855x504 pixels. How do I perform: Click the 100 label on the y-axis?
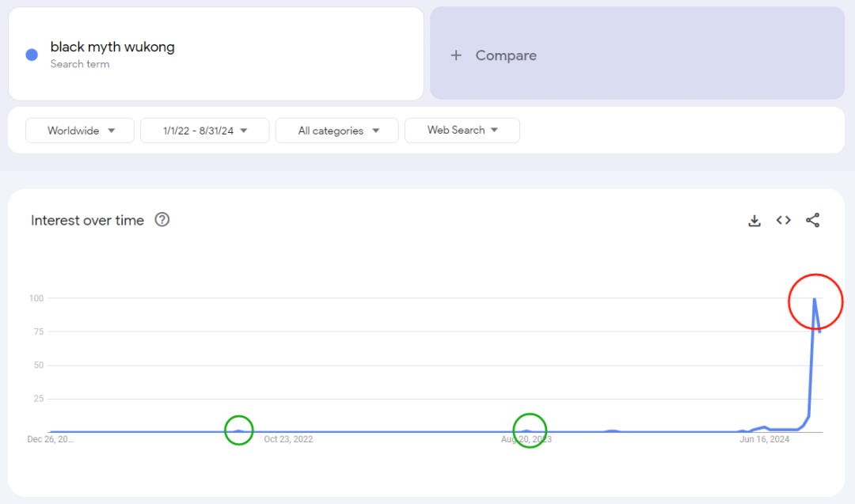click(36, 298)
